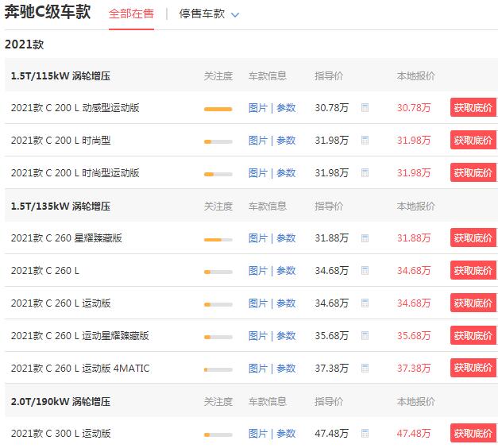
Task: Open price calculator for C 260 L 运动星耀臻藏版
Action: (365, 335)
